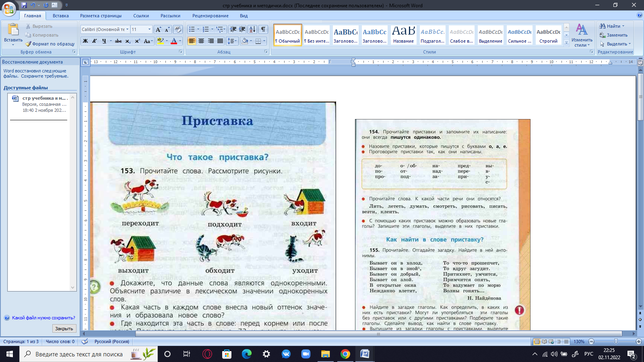
Task: Toggle Superscript formatting
Action: tap(137, 41)
